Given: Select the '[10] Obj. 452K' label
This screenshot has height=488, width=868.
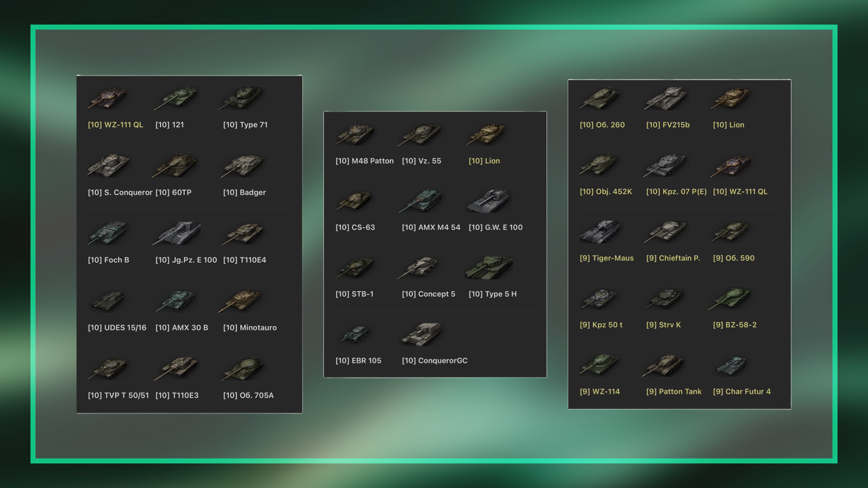Looking at the screenshot, I should pyautogui.click(x=606, y=191).
